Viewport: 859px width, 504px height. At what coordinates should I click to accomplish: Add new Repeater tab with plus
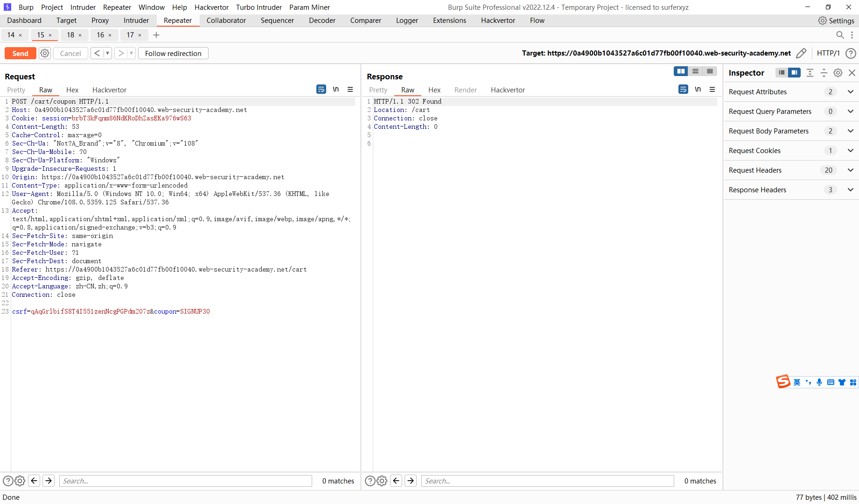coord(156,35)
